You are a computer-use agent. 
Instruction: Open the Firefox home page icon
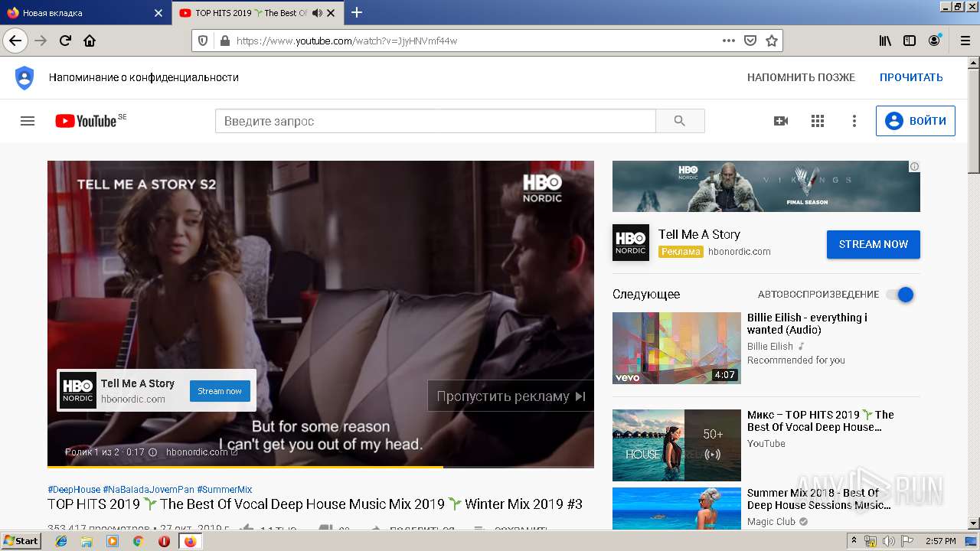90,41
